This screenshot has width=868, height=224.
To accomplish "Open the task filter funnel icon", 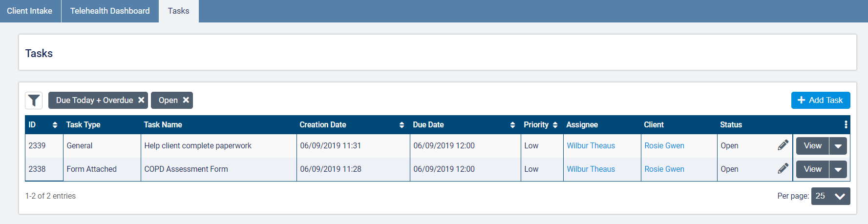I will (x=34, y=101).
